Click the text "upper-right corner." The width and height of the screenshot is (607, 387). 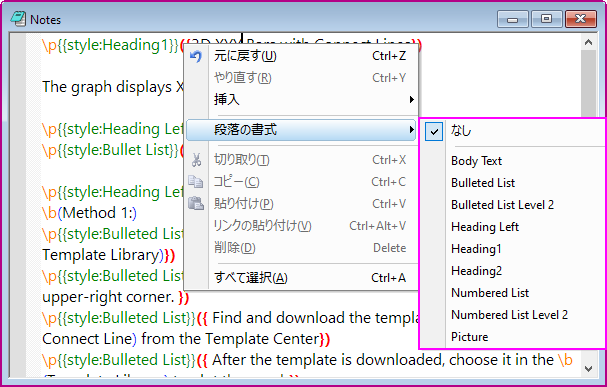click(108, 297)
